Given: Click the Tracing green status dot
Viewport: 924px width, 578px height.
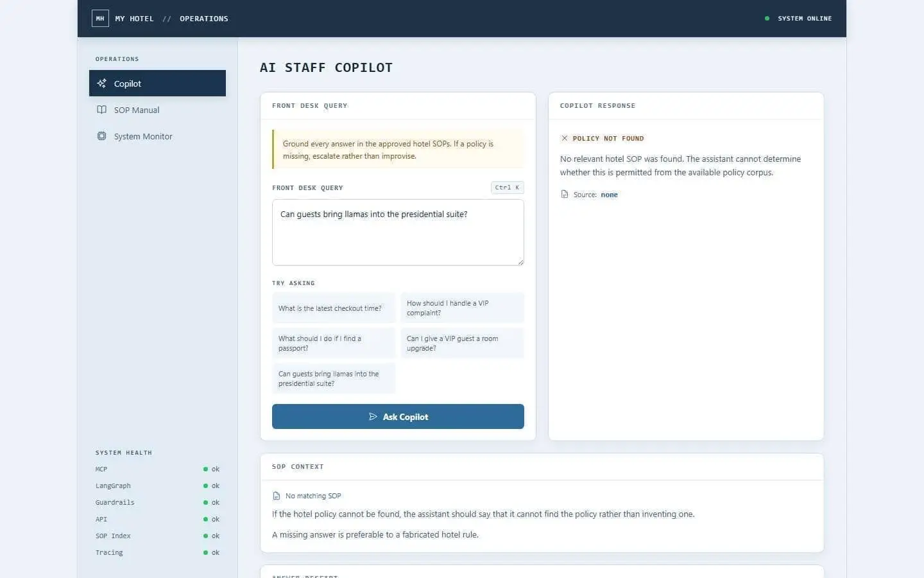Looking at the screenshot, I should [x=205, y=553].
